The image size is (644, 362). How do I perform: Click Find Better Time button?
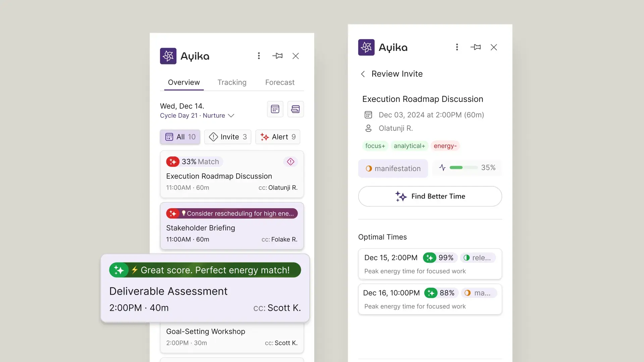coord(430,196)
